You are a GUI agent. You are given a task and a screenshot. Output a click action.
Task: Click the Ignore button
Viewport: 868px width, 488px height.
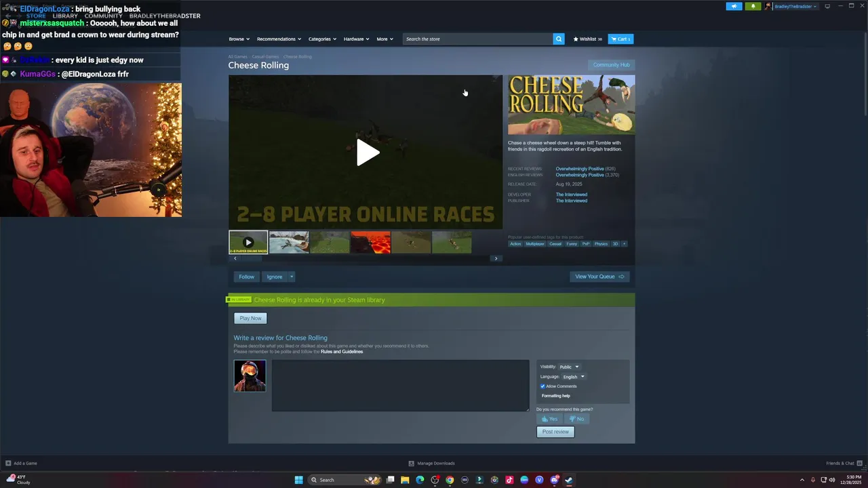click(275, 277)
